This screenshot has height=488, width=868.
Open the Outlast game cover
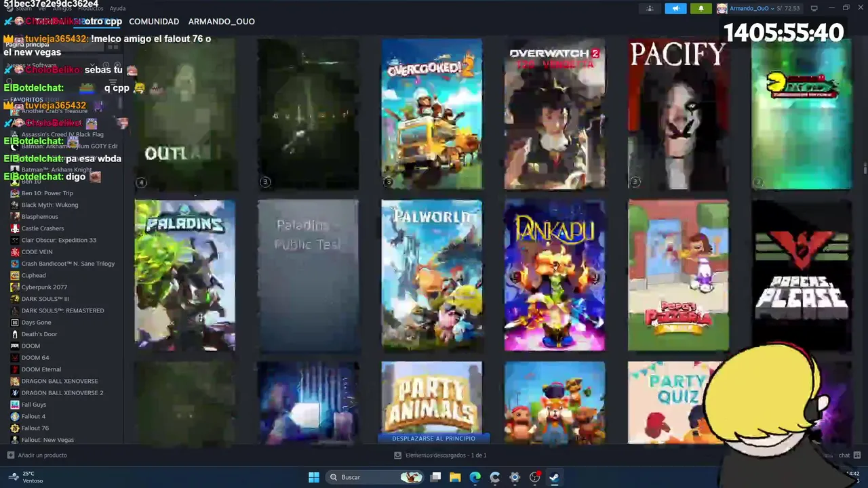coord(185,114)
